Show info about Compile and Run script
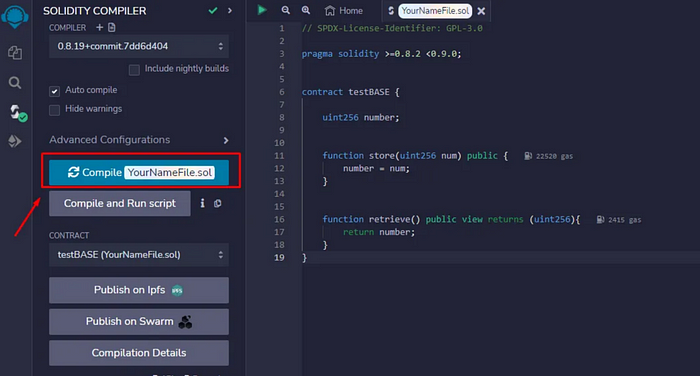 pyautogui.click(x=202, y=203)
